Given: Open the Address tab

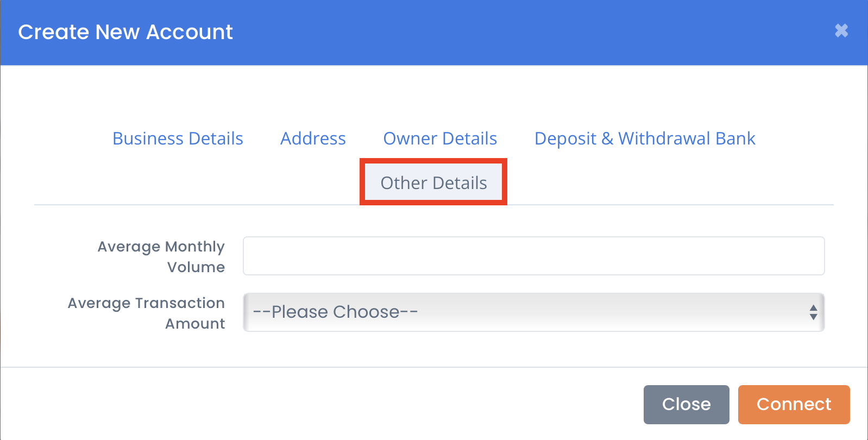Looking at the screenshot, I should coord(313,139).
